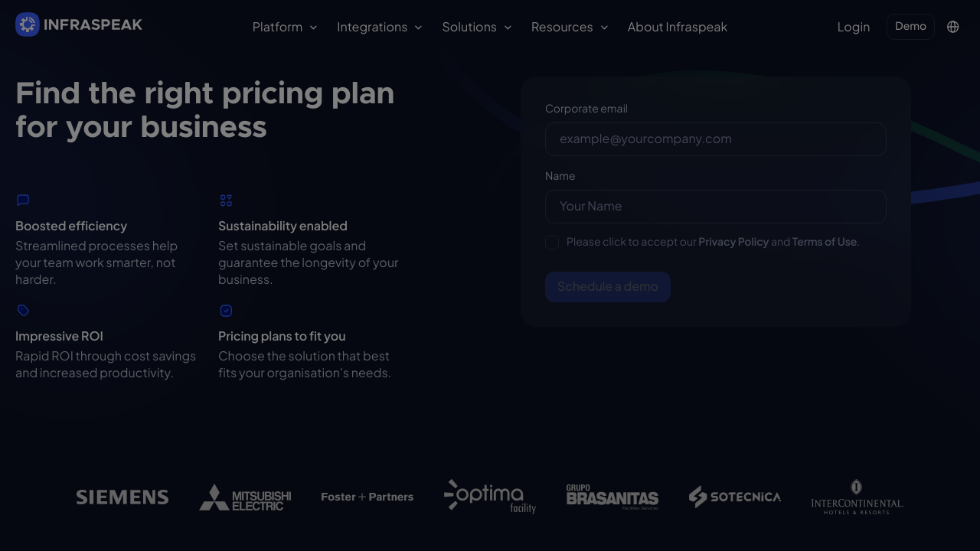Expand the Integrations dropdown menu
The height and width of the screenshot is (551, 980).
[x=379, y=28]
